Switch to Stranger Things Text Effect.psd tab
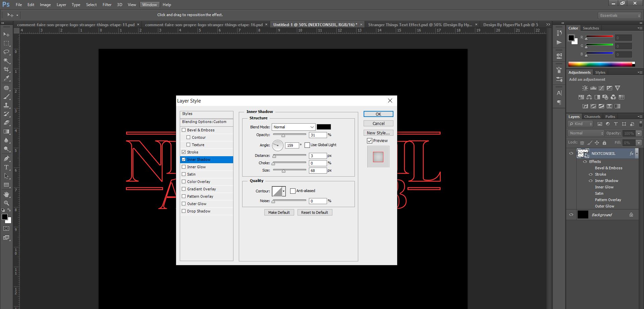The width and height of the screenshot is (644, 309). (x=420, y=24)
